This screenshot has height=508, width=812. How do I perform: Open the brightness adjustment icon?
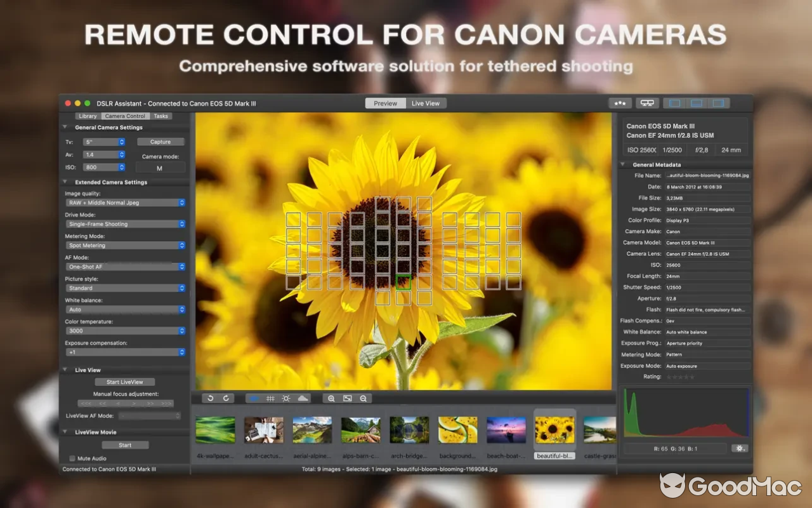point(287,398)
